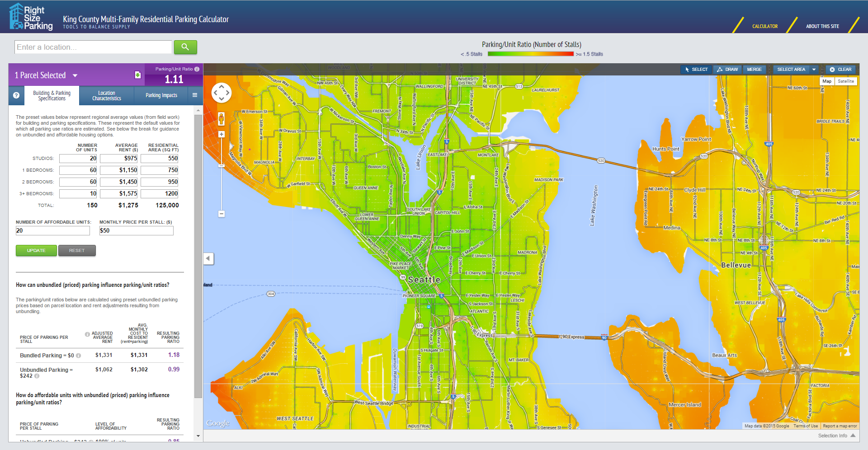This screenshot has height=450, width=868.
Task: Click the download report icon
Action: (138, 75)
